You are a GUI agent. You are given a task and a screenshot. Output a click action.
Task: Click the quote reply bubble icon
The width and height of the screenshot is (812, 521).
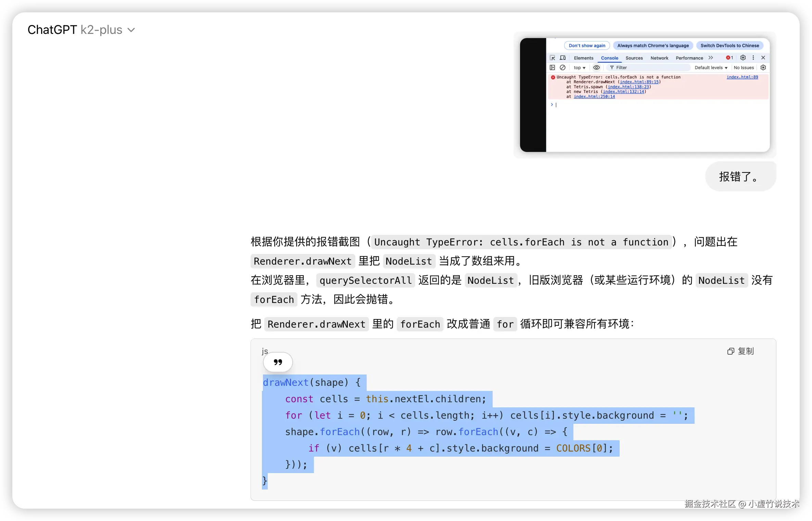point(278,362)
